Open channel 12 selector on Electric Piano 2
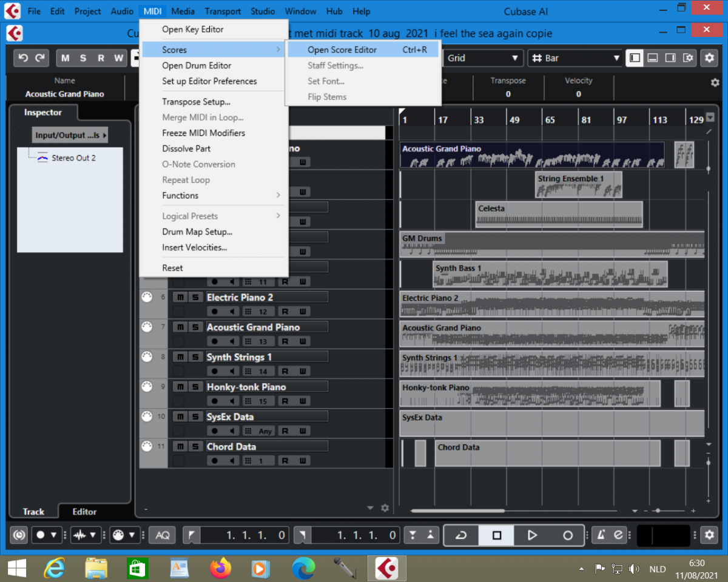This screenshot has width=728, height=582. tap(259, 312)
